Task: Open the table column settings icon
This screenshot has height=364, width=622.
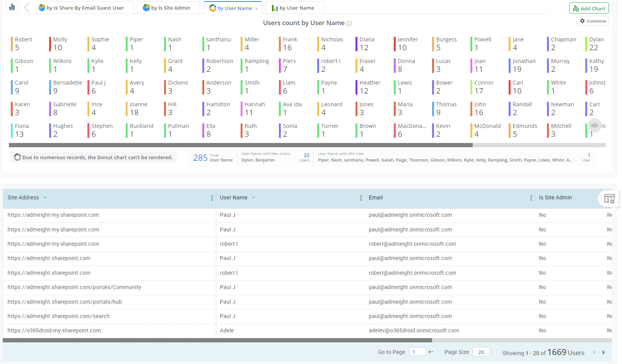Action: click(609, 199)
